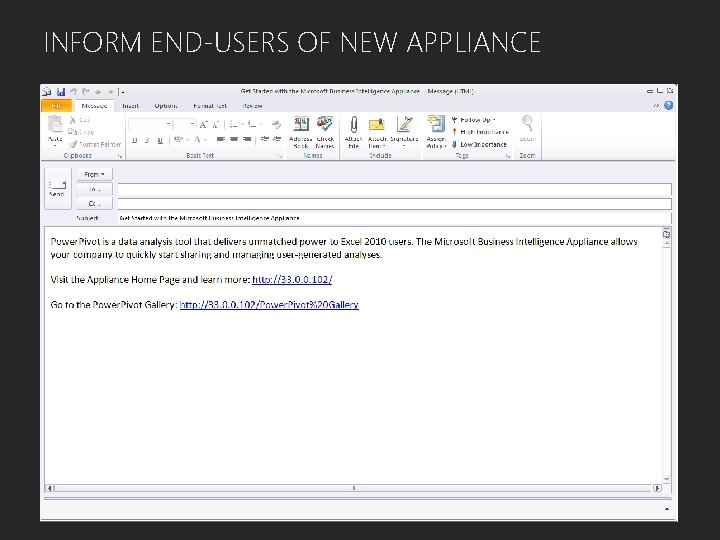Center the text alignment
This screenshot has width=720, height=540.
234,139
